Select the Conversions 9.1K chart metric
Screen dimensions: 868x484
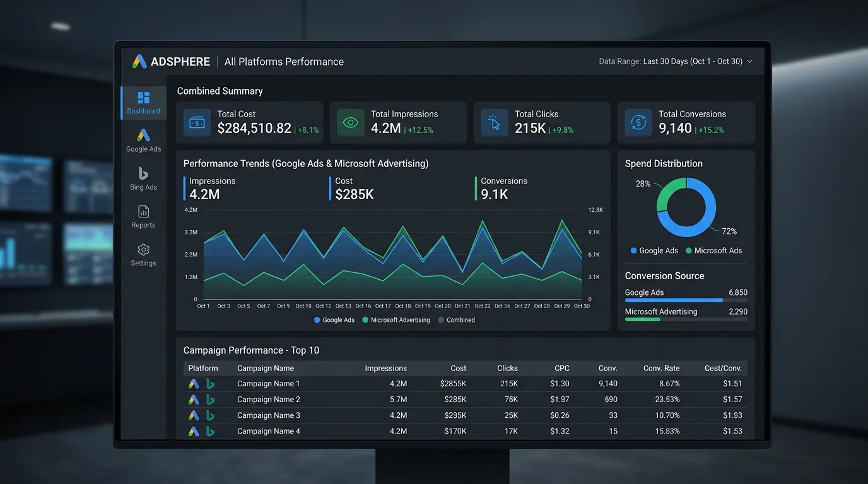point(501,188)
